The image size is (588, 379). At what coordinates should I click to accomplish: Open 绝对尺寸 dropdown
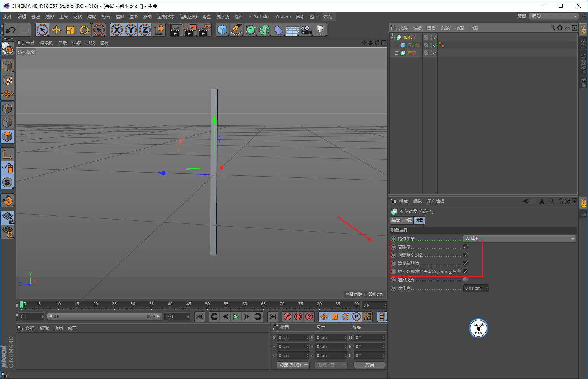(x=331, y=365)
